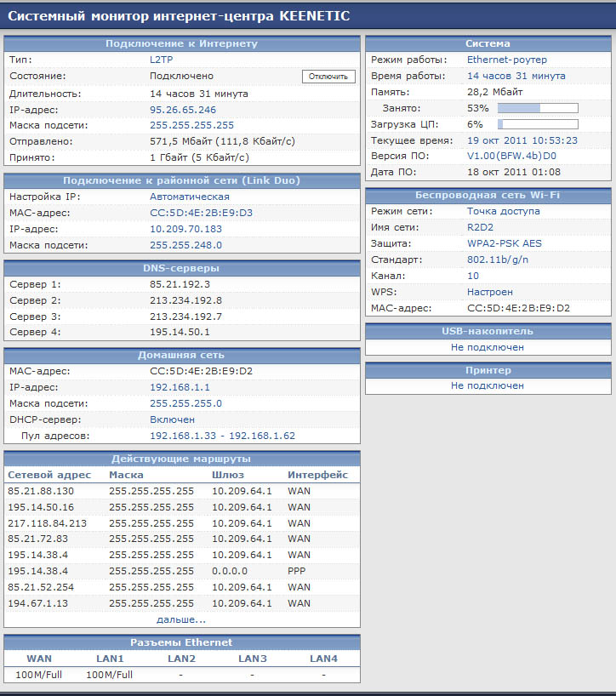The width and height of the screenshot is (616, 696).
Task: Click the Отключить button
Action: click(328, 77)
